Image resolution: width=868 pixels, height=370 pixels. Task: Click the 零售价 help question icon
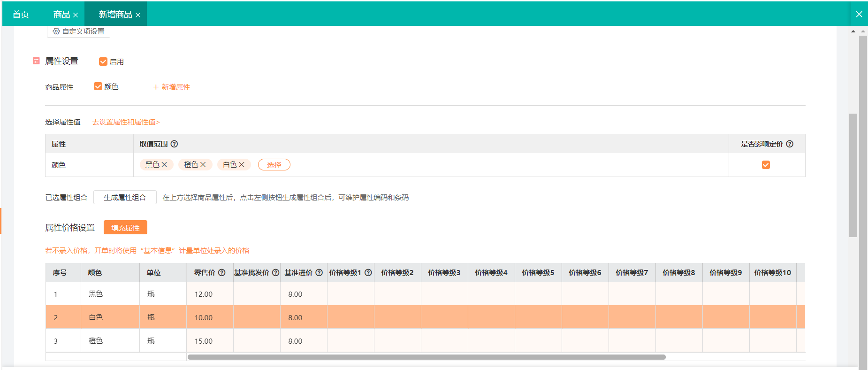tap(222, 273)
